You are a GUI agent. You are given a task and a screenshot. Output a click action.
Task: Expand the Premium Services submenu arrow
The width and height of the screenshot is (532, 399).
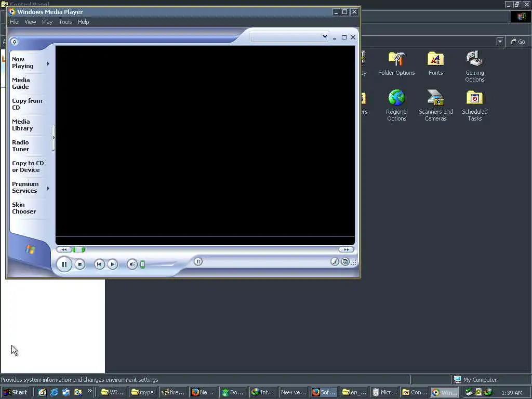(48, 188)
